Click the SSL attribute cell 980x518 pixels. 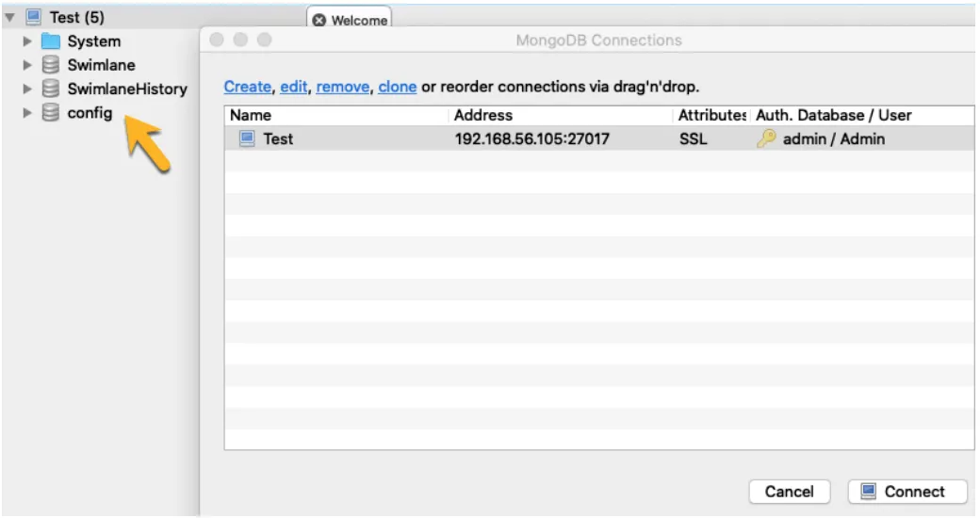(694, 138)
